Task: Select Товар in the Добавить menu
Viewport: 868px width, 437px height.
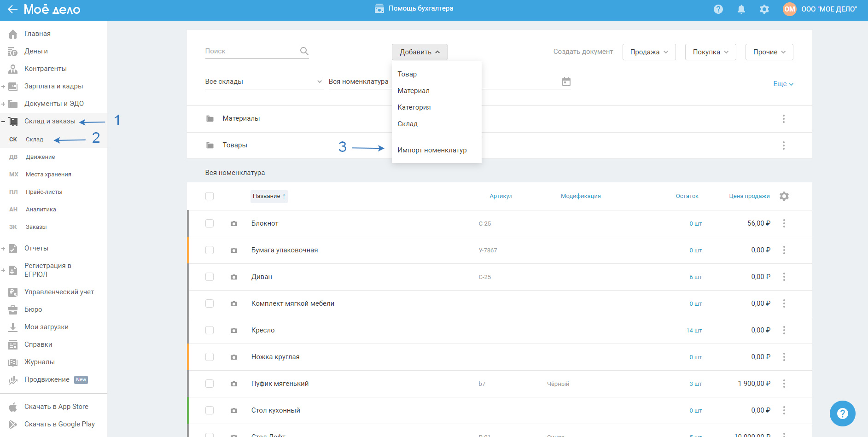Action: point(407,74)
